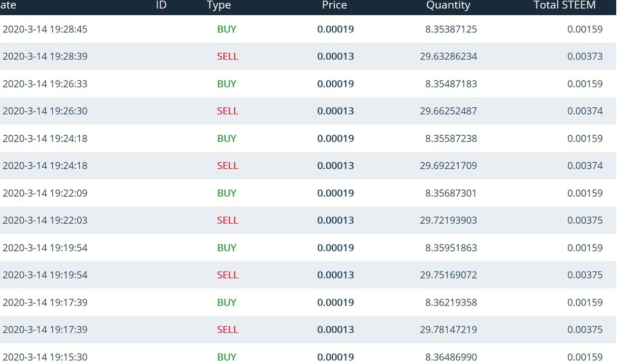Select price 0.00013 in the 19:26:30 row
This screenshot has height=364, width=630.
click(336, 111)
